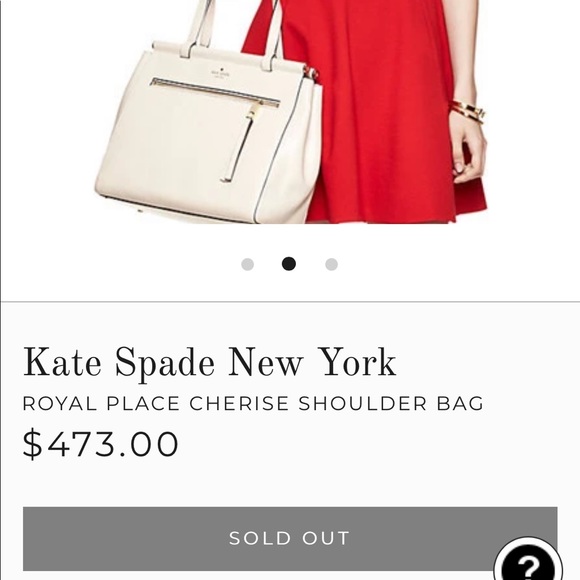This screenshot has width=580, height=580.
Task: Click the gold zipper pull on handbag
Action: (x=252, y=112)
